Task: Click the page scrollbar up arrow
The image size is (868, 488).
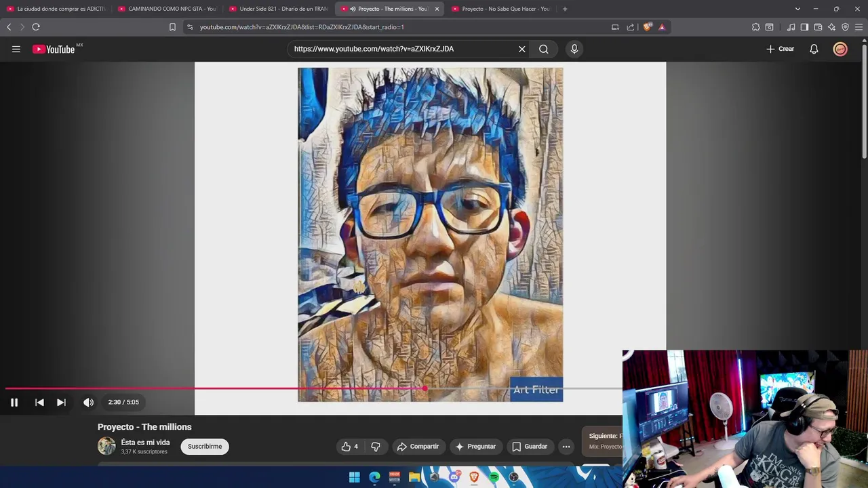Action: (x=864, y=42)
